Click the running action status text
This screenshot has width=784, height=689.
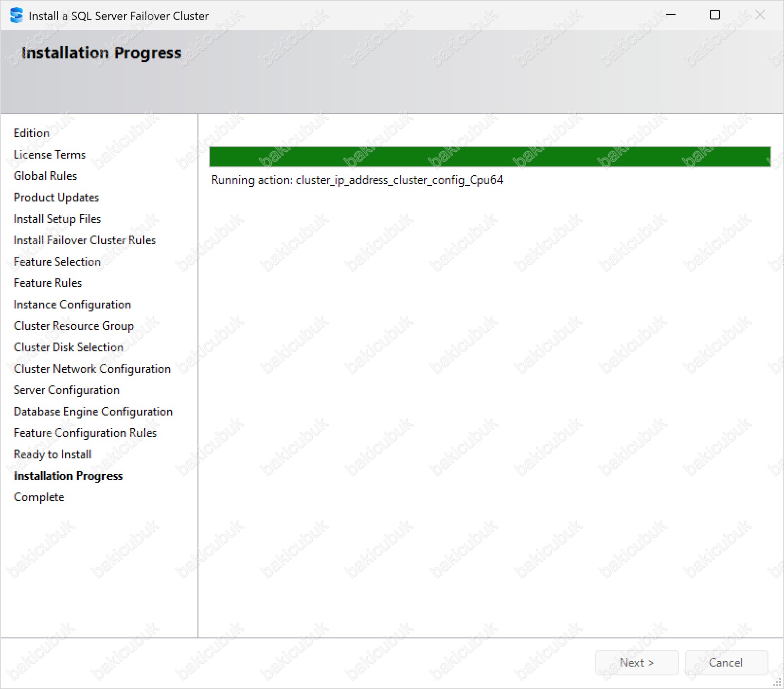[x=357, y=180]
